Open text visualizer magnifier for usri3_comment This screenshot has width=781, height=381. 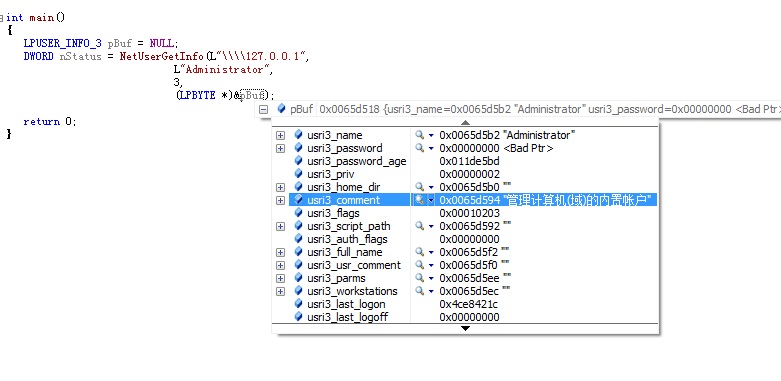[x=420, y=200]
